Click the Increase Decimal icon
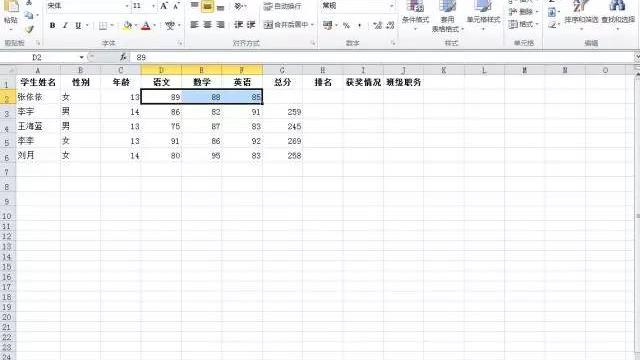This screenshot has height=360, width=640. pos(377,25)
